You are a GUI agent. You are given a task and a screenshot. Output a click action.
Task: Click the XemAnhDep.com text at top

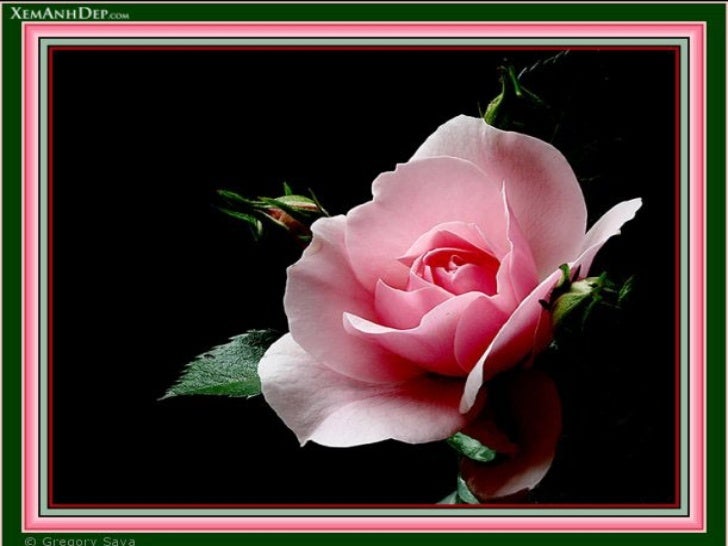pos(70,13)
